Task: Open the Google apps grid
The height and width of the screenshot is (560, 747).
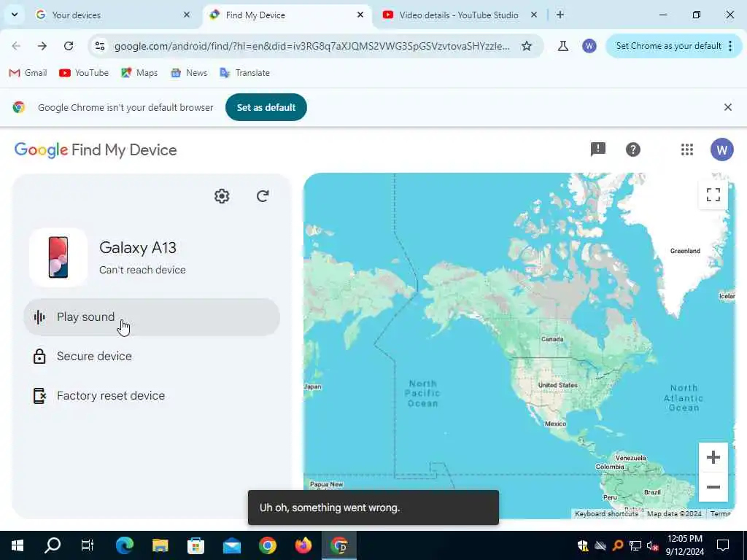Action: point(687,149)
